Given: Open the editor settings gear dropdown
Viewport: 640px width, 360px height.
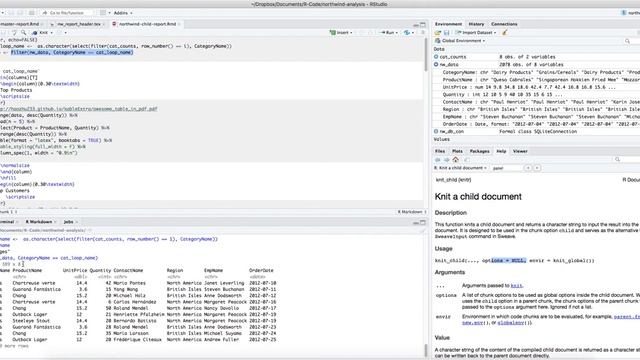Looking at the screenshot, I should pyautogui.click(x=62, y=33).
